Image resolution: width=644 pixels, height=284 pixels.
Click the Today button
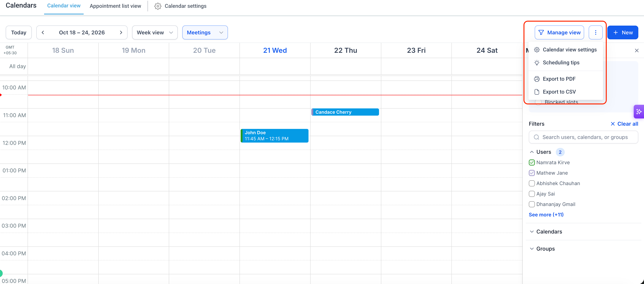19,32
